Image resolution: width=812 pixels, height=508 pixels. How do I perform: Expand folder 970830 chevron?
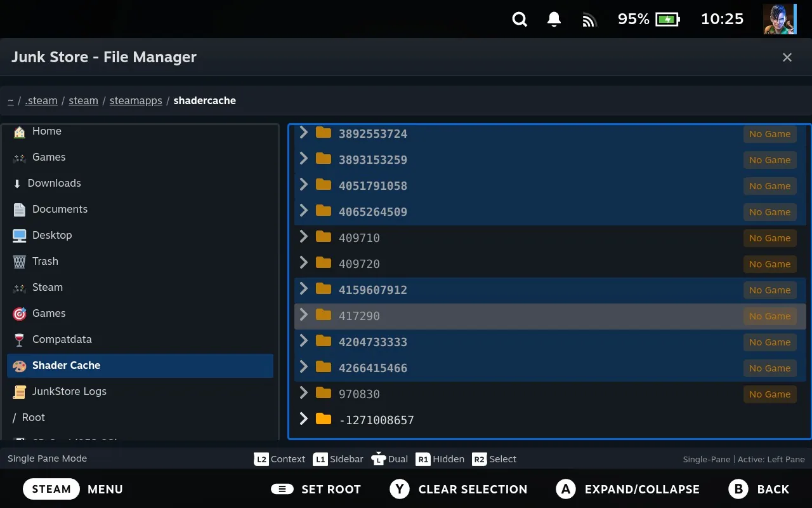click(304, 392)
